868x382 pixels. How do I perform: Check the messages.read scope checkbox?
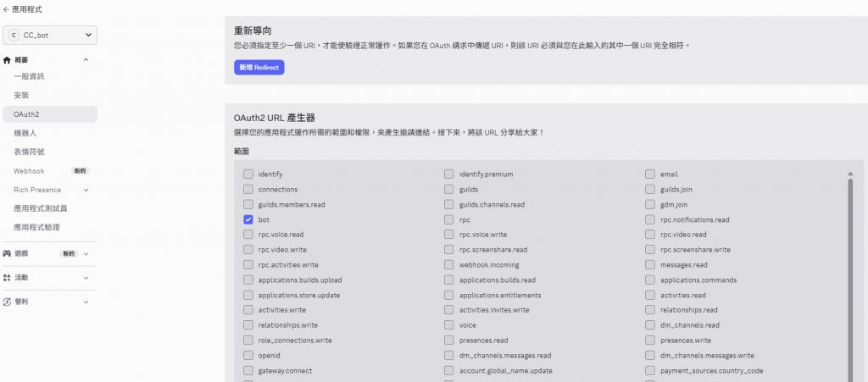pos(650,265)
